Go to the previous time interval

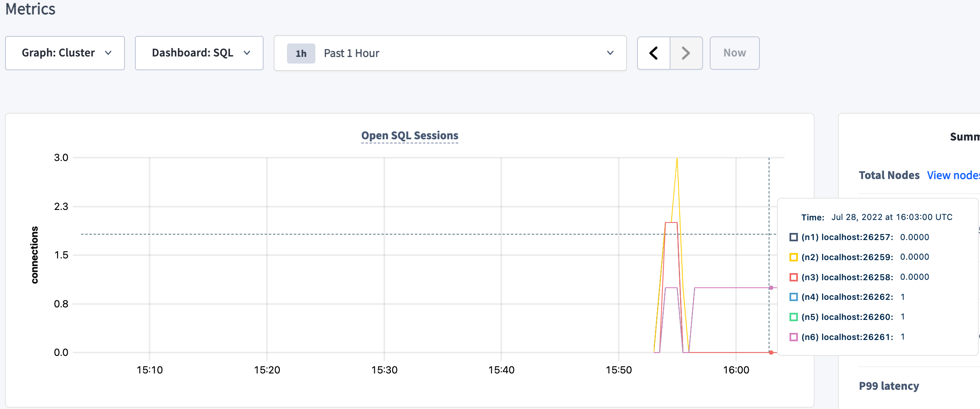click(653, 53)
